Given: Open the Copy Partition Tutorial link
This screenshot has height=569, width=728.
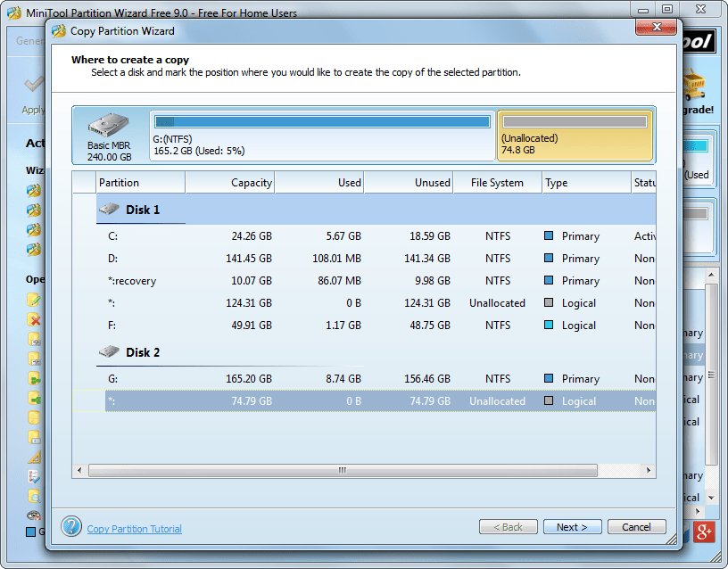Looking at the screenshot, I should coord(134,529).
